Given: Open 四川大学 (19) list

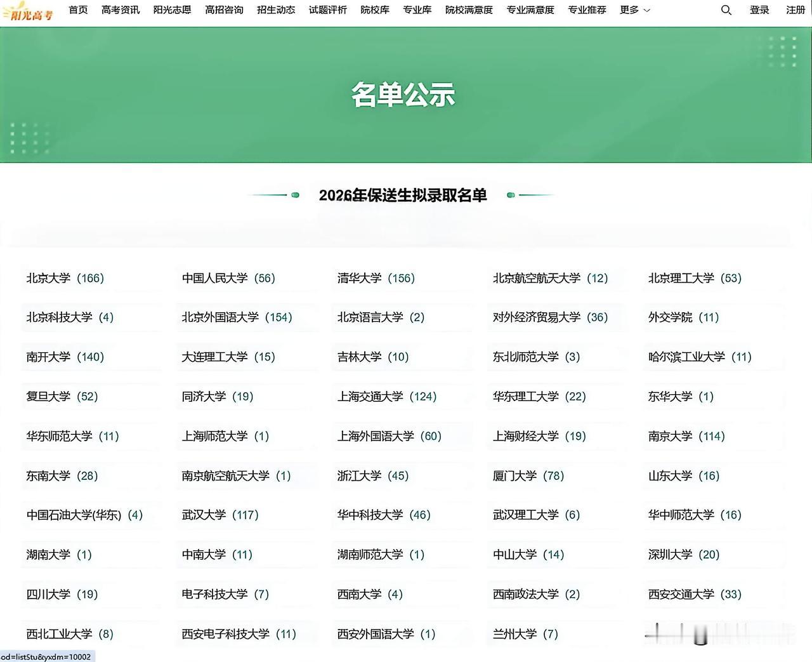Looking at the screenshot, I should click(x=62, y=594).
